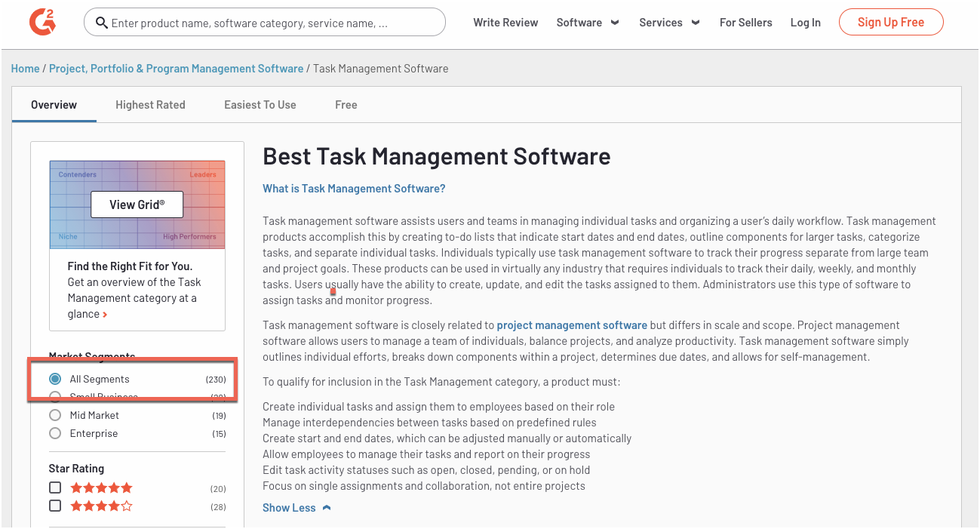Open 'What is Task Management Software?' link

(354, 189)
